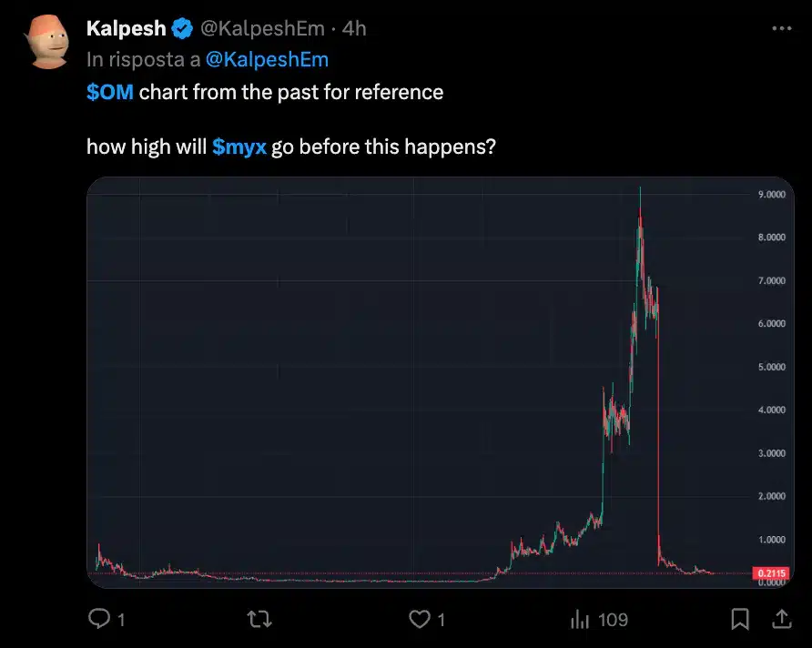This screenshot has height=648, width=812.
Task: Open the $myx cashtag link
Action: 239,146
